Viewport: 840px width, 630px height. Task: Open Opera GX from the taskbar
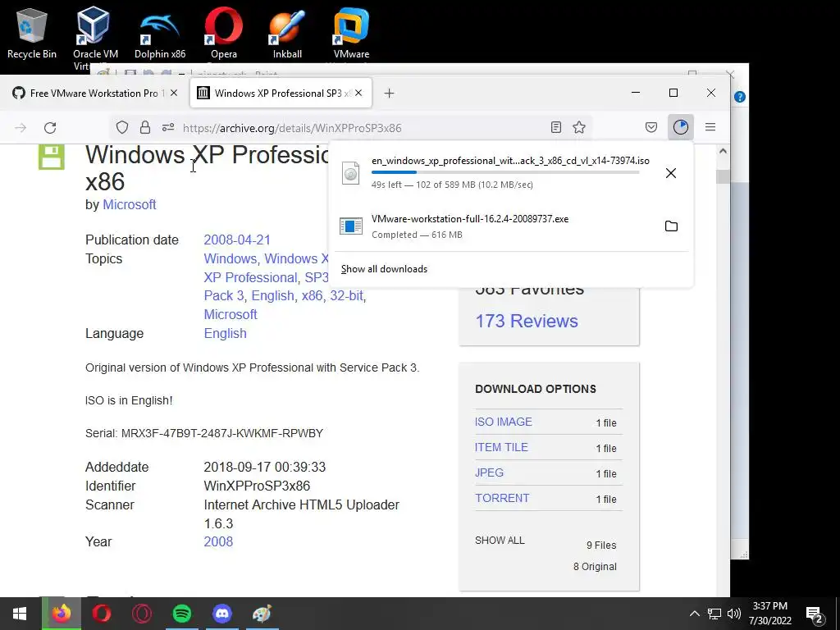click(x=142, y=614)
